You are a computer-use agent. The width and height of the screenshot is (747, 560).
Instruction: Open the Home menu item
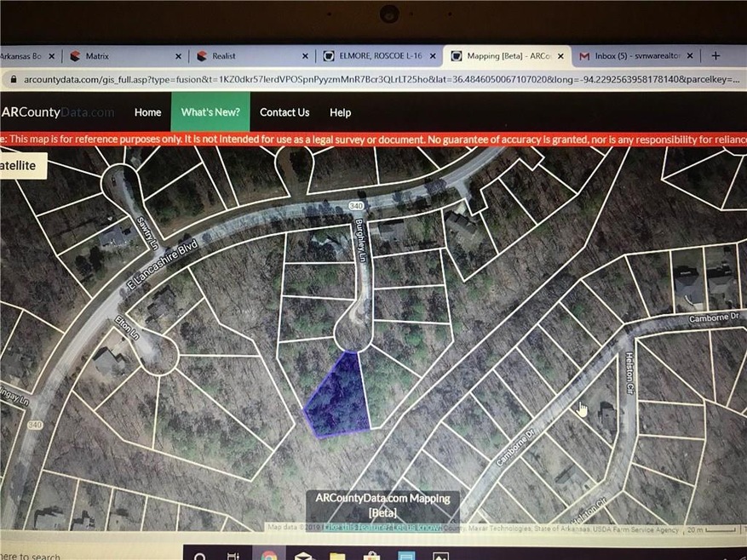click(147, 112)
